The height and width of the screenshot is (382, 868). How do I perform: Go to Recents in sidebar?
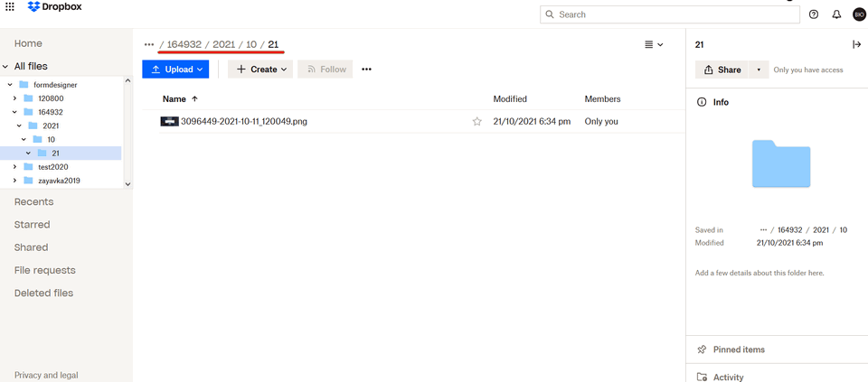(x=33, y=202)
